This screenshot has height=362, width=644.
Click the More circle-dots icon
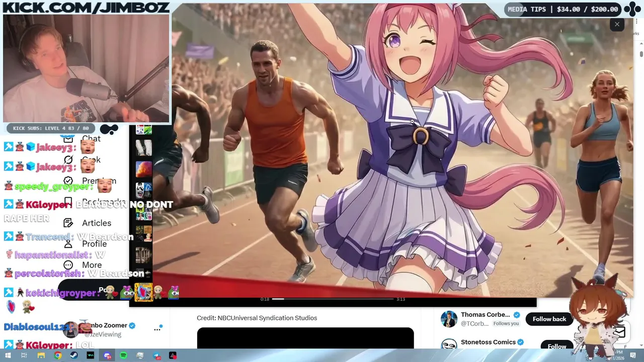pyautogui.click(x=68, y=265)
